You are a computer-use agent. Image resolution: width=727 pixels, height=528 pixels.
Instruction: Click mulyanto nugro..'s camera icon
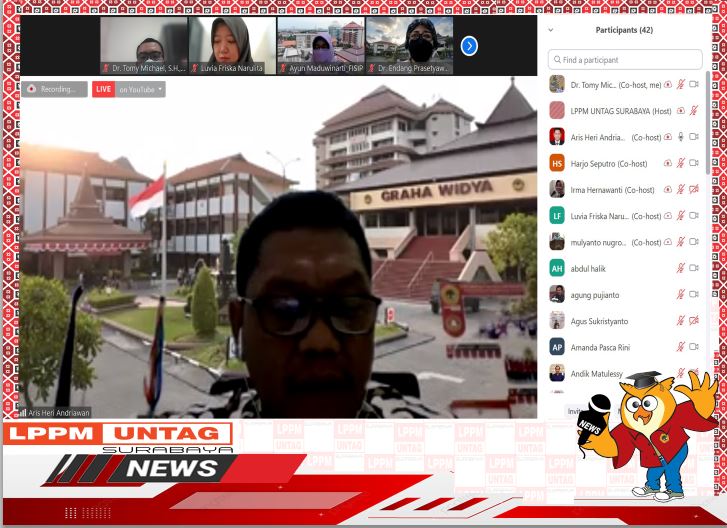click(x=694, y=242)
